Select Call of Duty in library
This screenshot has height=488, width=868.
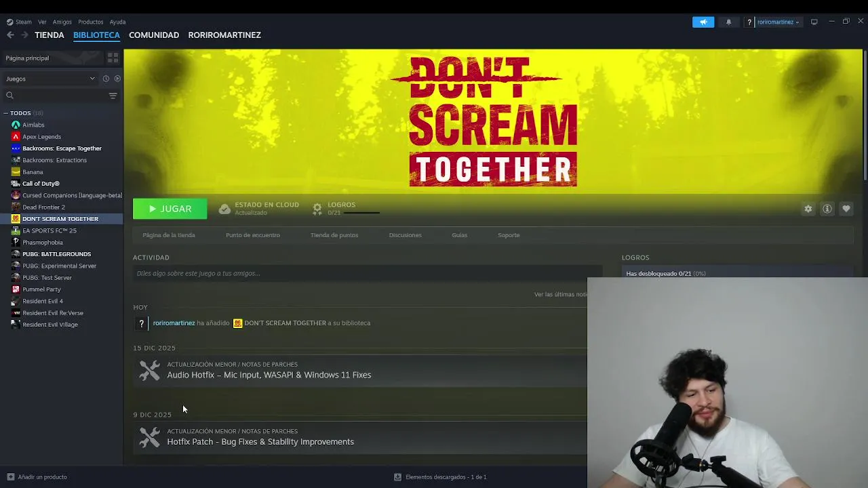(x=41, y=184)
